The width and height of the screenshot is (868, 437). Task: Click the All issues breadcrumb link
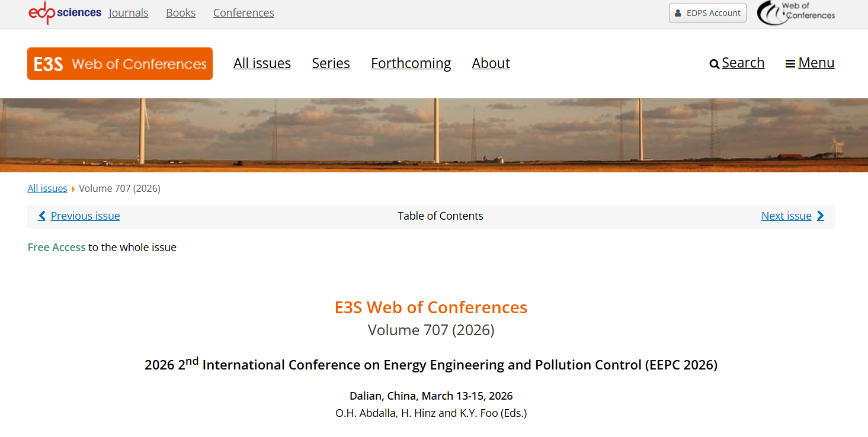click(47, 188)
